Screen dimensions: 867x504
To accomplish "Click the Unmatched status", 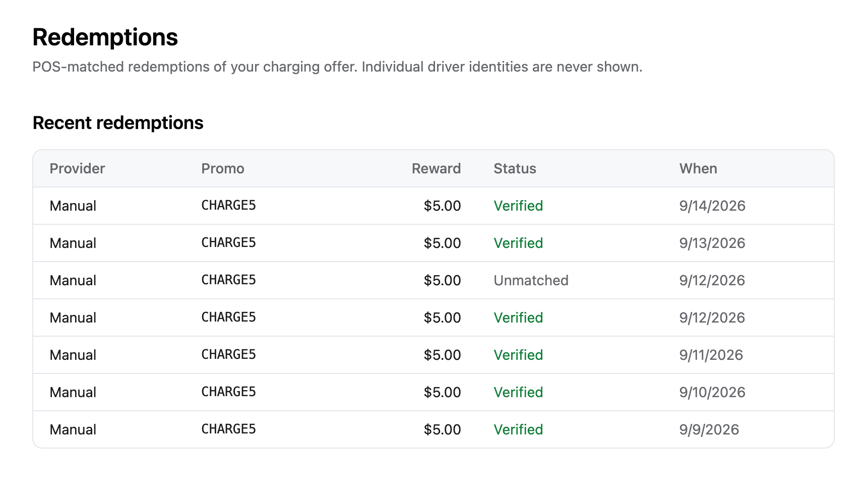I will click(531, 280).
